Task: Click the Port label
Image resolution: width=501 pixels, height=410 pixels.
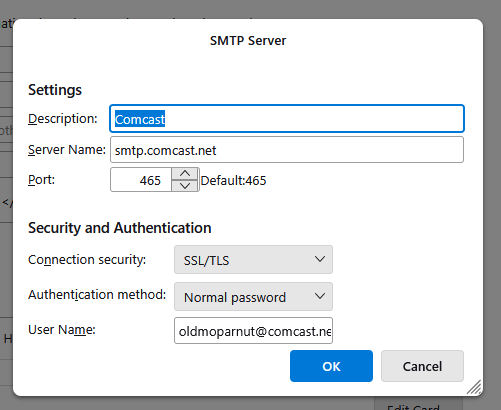Action: tap(41, 180)
